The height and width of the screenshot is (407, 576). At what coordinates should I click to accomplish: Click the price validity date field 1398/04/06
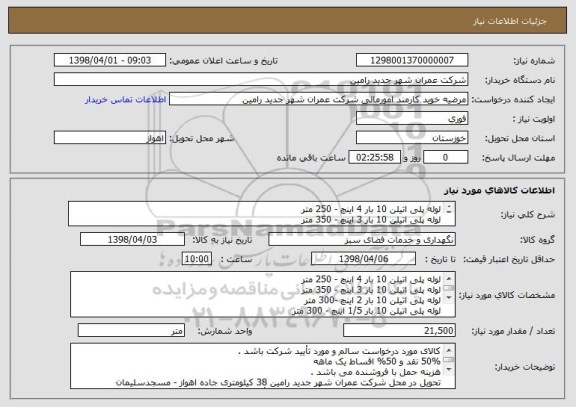(x=363, y=259)
